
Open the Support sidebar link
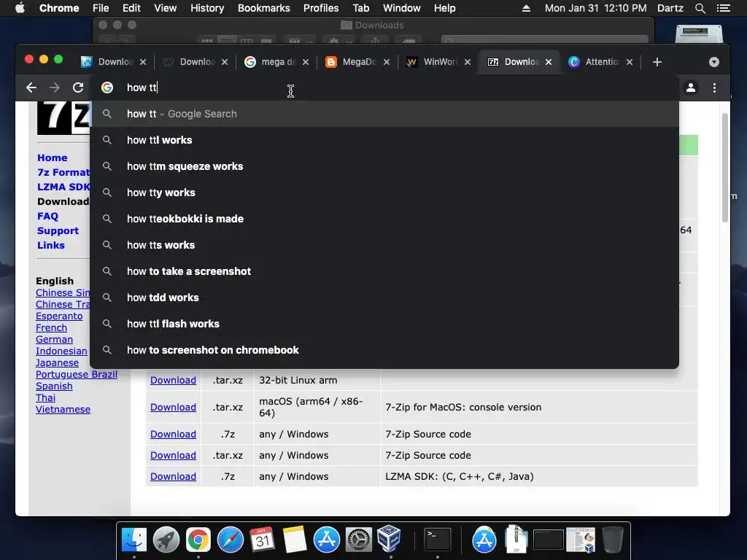click(x=58, y=231)
